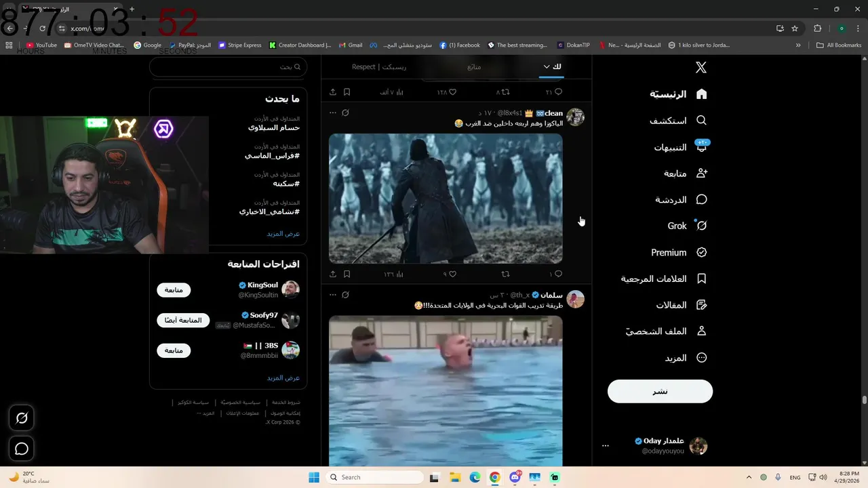
Task: Like the top post with 128 likes
Action: point(447,91)
